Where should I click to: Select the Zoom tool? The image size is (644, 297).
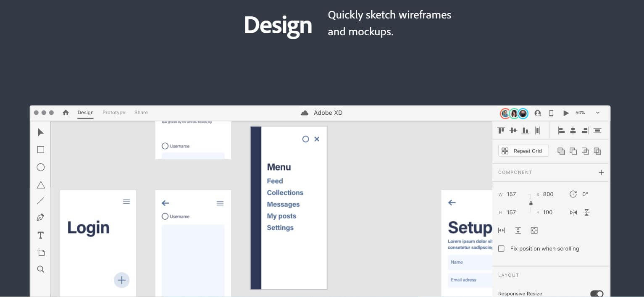(x=40, y=269)
